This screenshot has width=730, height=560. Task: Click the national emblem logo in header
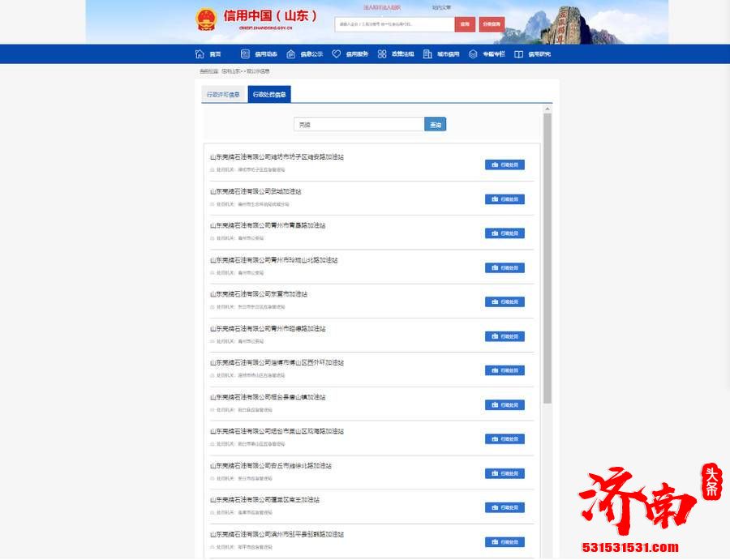coord(208,18)
